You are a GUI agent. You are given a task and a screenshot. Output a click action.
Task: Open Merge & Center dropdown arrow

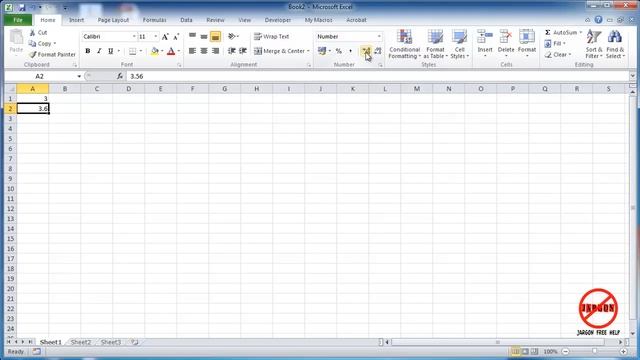[x=308, y=51]
